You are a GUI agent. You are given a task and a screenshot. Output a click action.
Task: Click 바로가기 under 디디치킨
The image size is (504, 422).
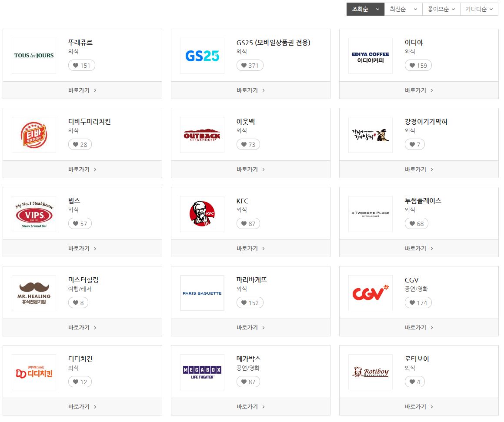[x=82, y=407]
